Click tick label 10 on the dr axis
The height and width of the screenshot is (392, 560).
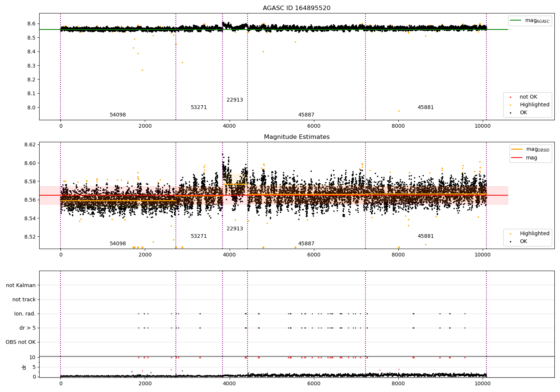coord(32,358)
